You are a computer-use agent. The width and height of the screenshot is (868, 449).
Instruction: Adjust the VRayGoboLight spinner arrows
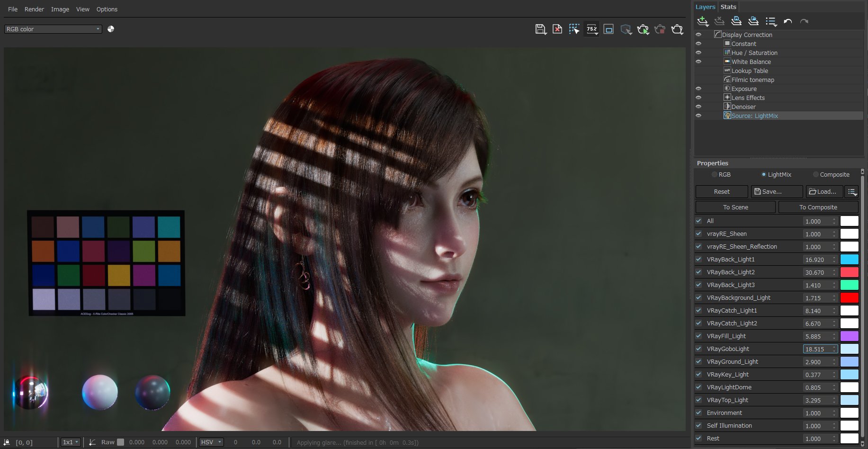click(x=834, y=349)
